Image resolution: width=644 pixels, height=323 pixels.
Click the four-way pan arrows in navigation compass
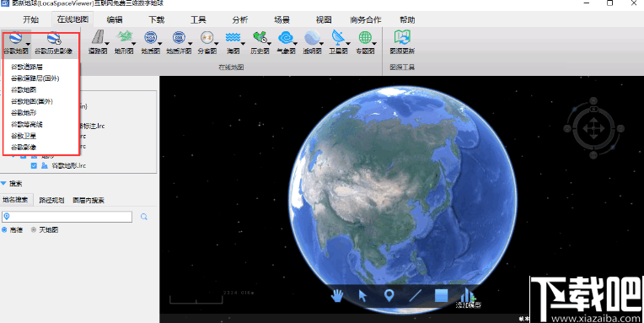593,128
